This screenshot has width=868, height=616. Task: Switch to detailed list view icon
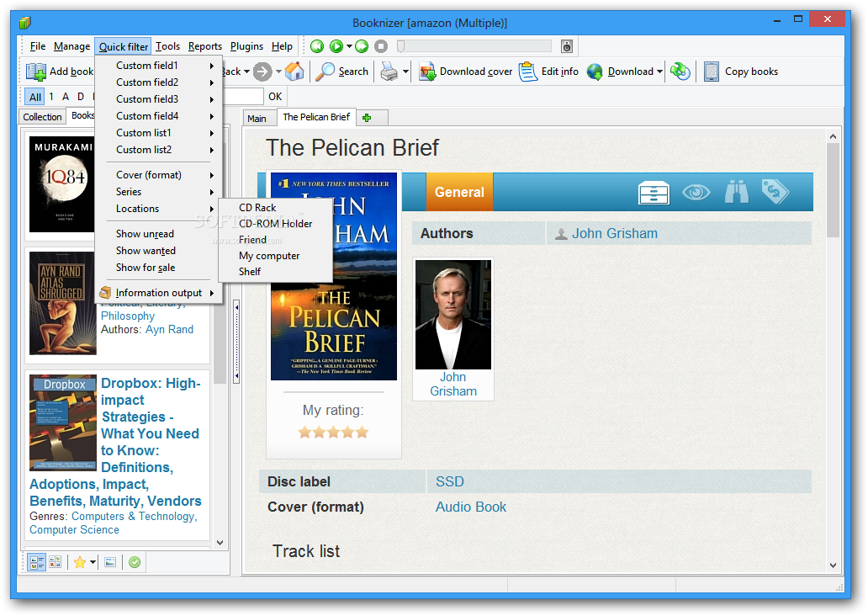click(36, 563)
